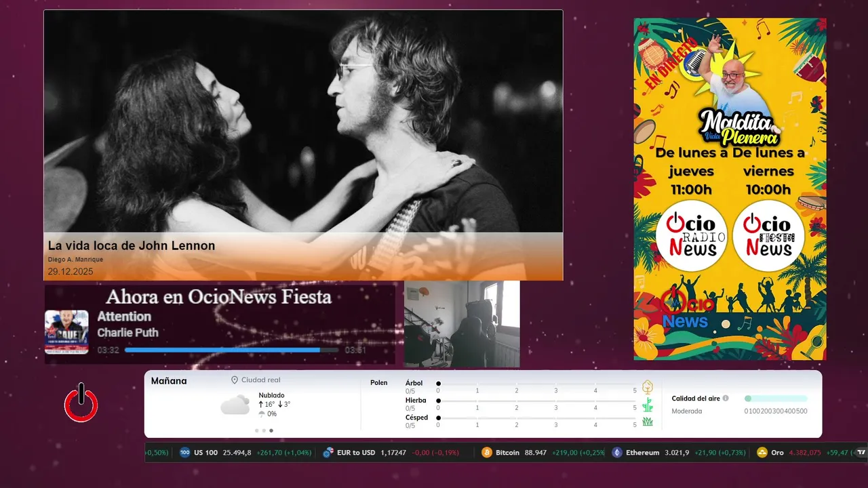Click the studio webcam feed
Viewport: 868px width, 488px height.
462,324
